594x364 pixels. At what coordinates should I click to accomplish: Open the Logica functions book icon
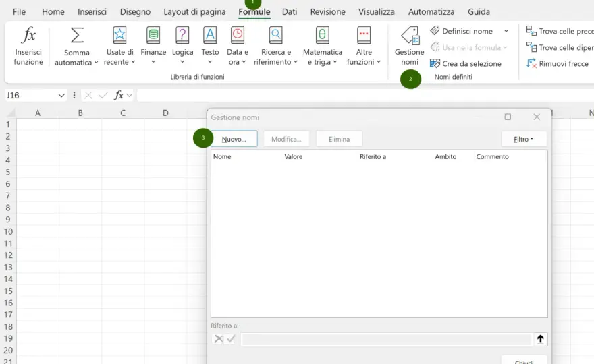tap(182, 35)
